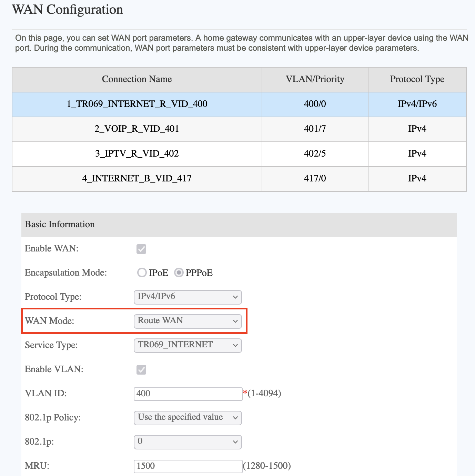Click the IPv4 cell in the VOIP row
The height and width of the screenshot is (476, 475).
tap(417, 129)
